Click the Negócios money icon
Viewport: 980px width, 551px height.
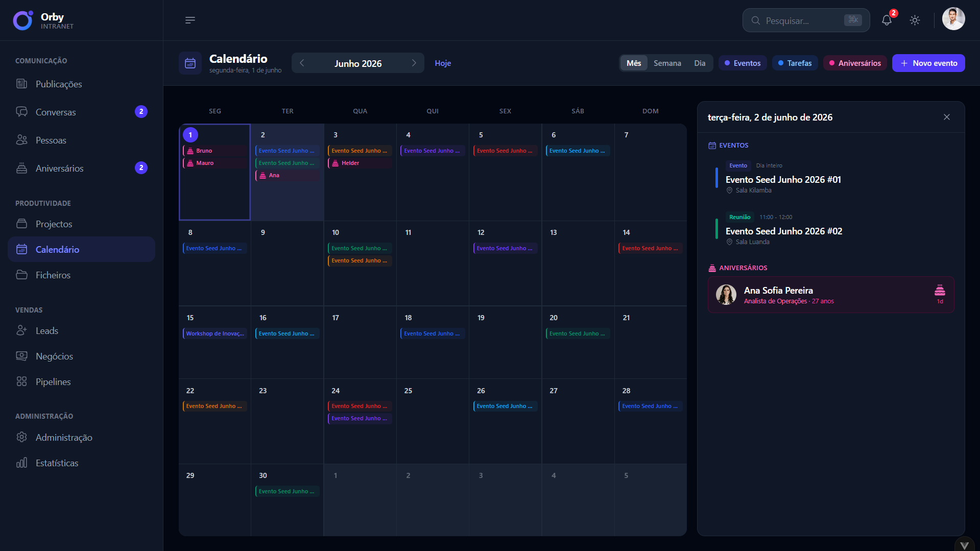21,356
